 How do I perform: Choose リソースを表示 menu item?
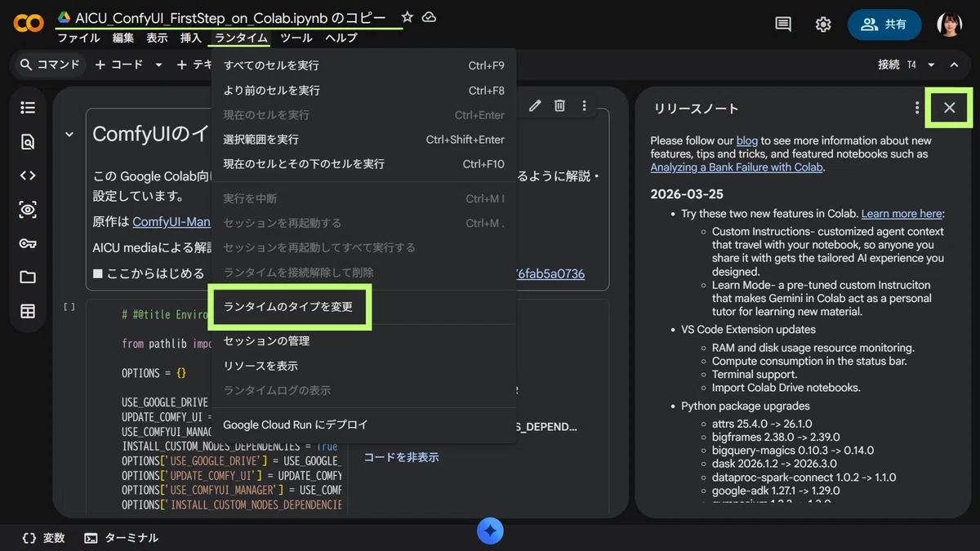(x=364, y=366)
